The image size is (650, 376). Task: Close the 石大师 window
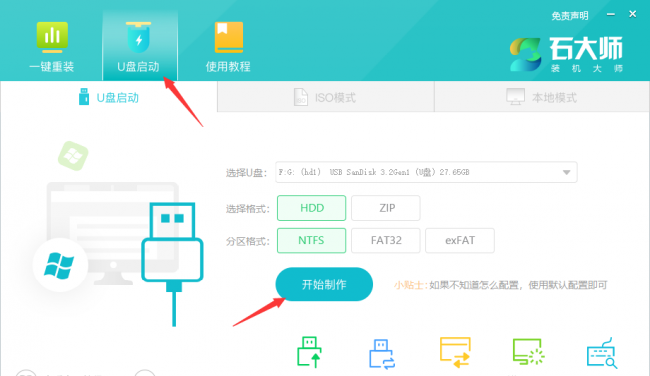633,14
